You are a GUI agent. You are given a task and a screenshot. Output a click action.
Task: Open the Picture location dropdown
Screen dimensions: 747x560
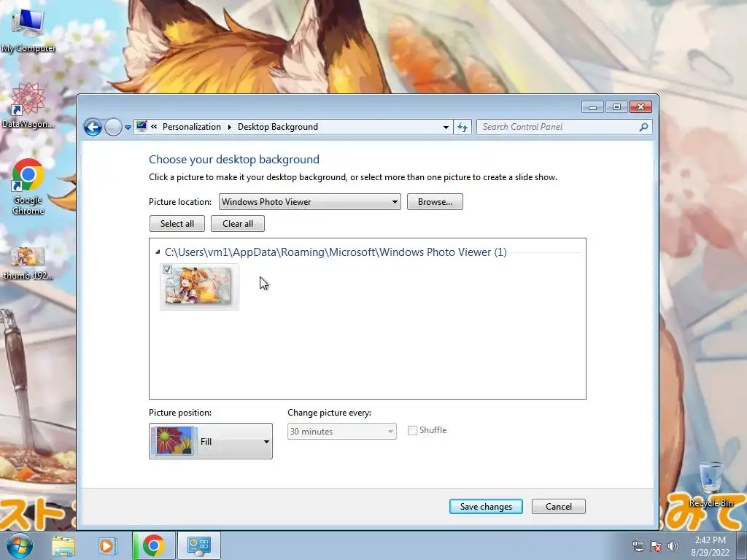coord(309,202)
